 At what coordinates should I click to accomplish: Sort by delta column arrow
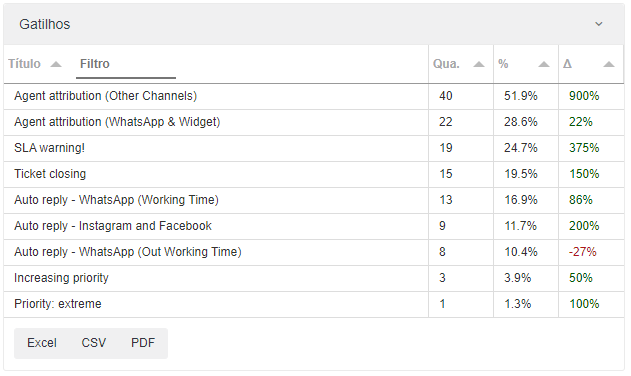click(609, 64)
